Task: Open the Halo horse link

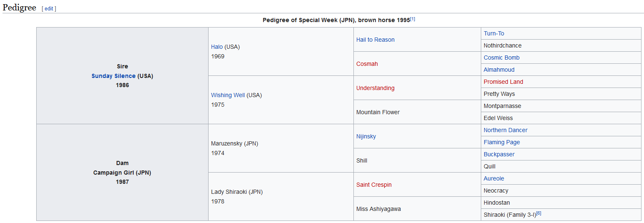Action: (217, 47)
